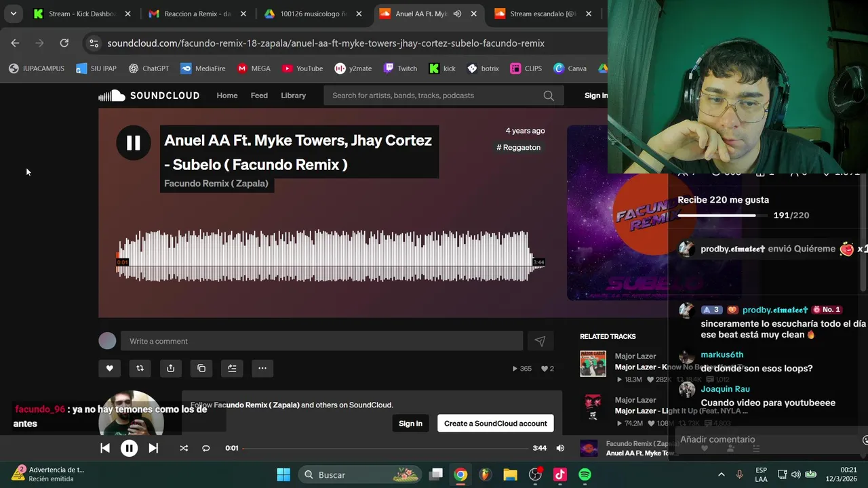Click the Añadir comentario field in chat overlay
The width and height of the screenshot is (868, 488).
pos(766,439)
